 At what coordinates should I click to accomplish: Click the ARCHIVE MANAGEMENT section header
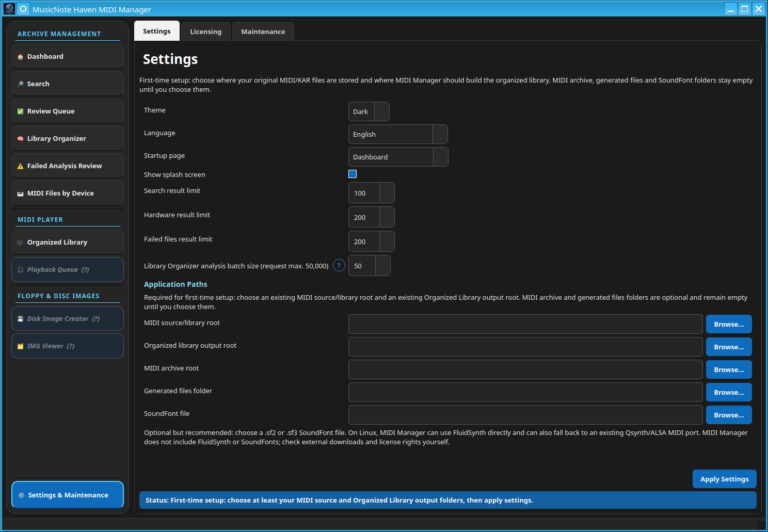[59, 34]
